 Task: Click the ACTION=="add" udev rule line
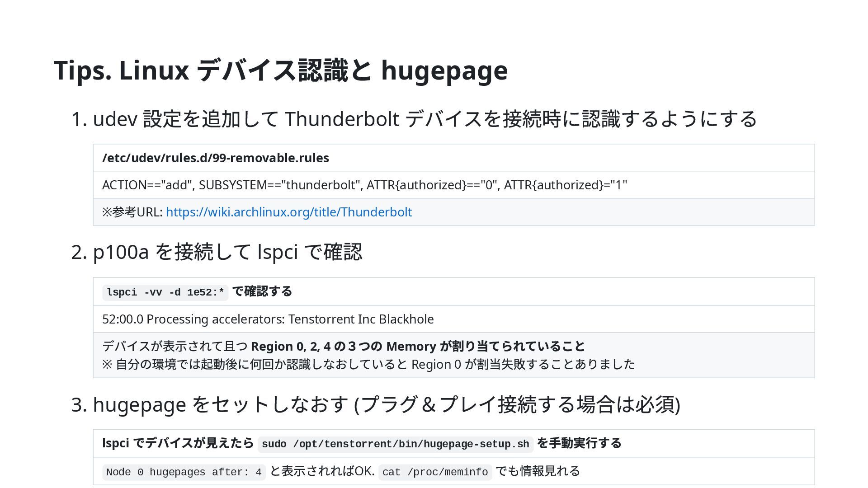tap(364, 185)
